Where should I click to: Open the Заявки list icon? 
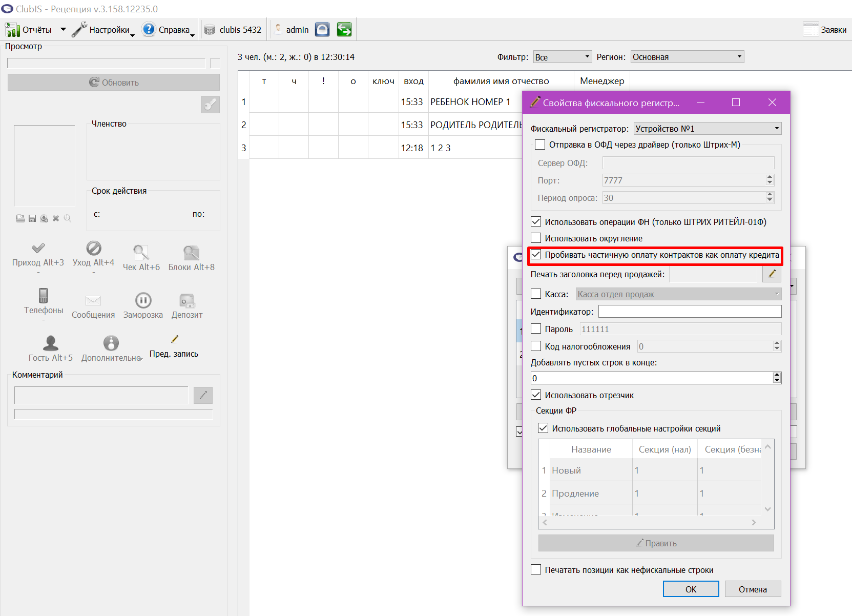[x=811, y=30]
